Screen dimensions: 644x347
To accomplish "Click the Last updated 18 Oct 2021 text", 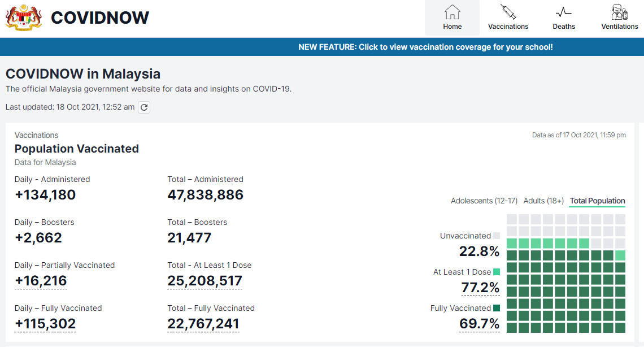I will [70, 107].
